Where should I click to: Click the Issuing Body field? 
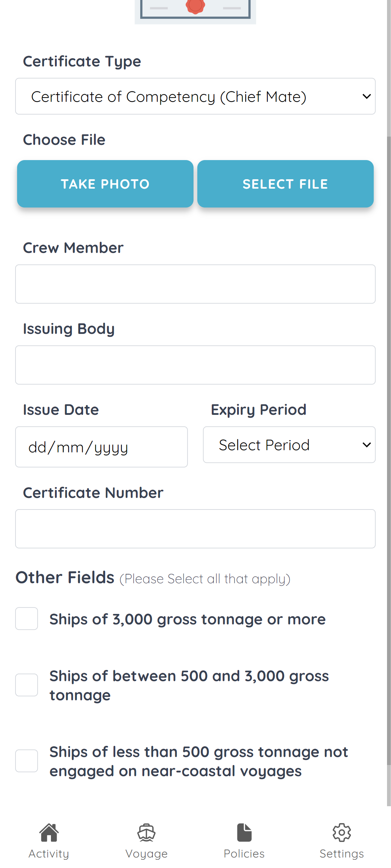[x=195, y=365]
